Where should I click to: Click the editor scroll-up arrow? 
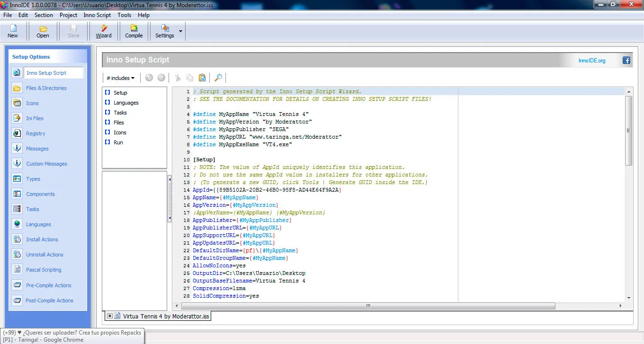click(629, 91)
